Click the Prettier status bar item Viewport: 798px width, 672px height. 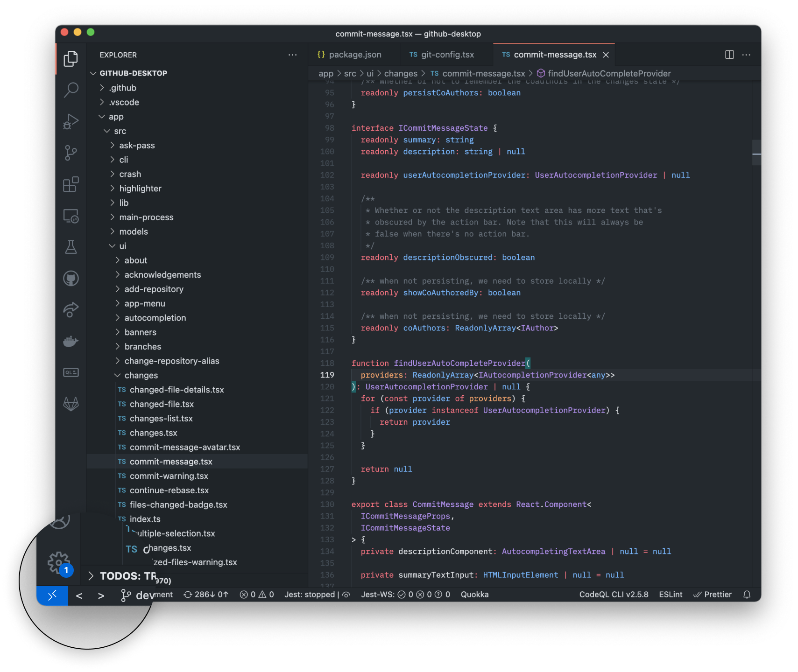click(x=713, y=595)
